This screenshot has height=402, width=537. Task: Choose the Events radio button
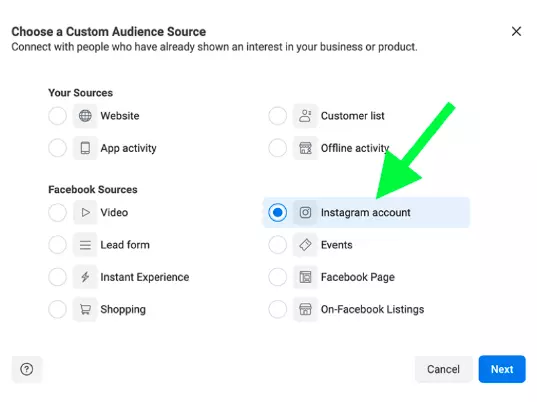click(x=277, y=244)
